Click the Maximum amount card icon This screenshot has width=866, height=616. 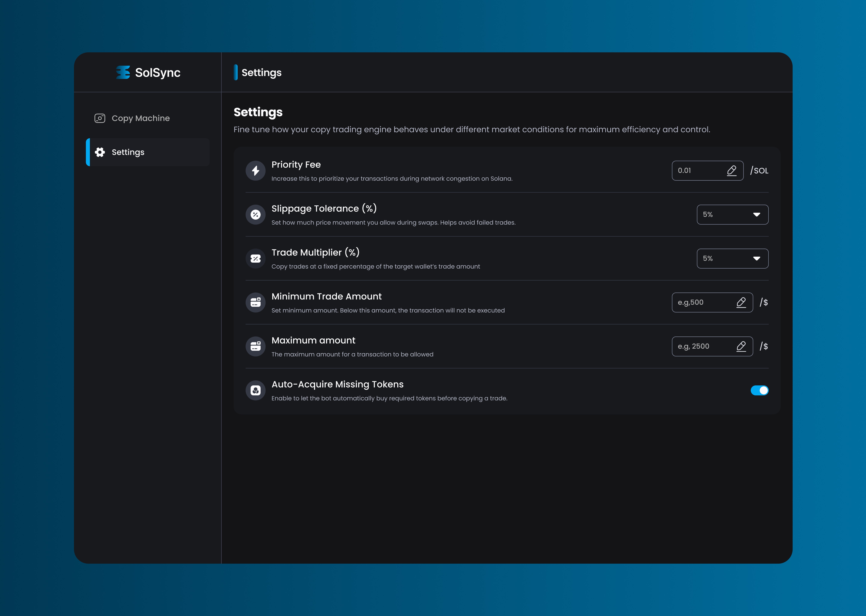pyautogui.click(x=256, y=347)
